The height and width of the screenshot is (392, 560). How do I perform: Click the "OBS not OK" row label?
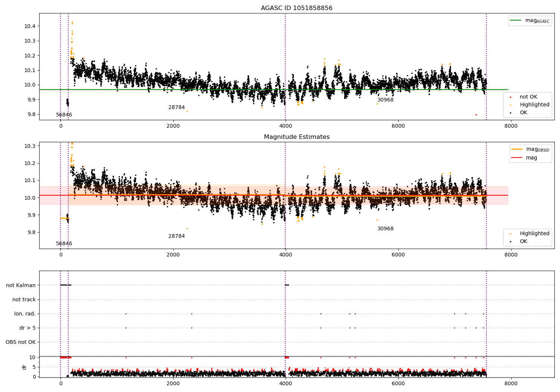click(21, 342)
